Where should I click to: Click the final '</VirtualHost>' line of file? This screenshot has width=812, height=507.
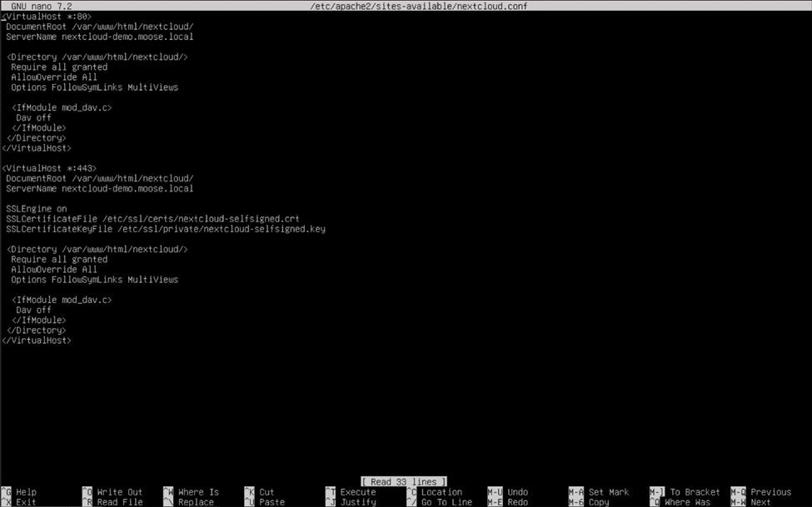(37, 340)
